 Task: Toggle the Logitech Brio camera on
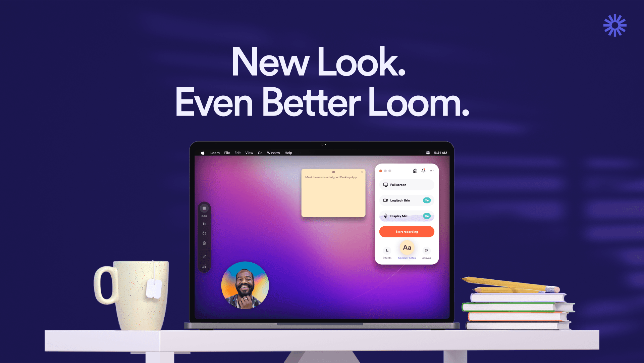coord(426,200)
